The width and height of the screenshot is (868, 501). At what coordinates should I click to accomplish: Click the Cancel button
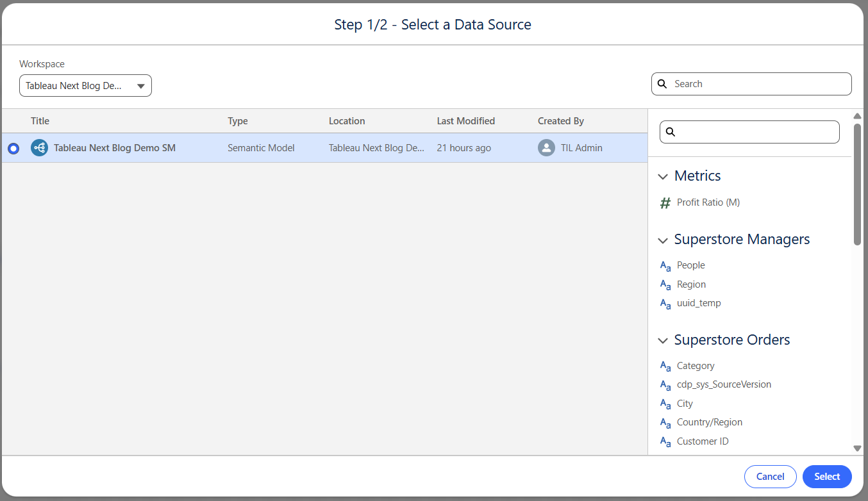[x=770, y=477]
